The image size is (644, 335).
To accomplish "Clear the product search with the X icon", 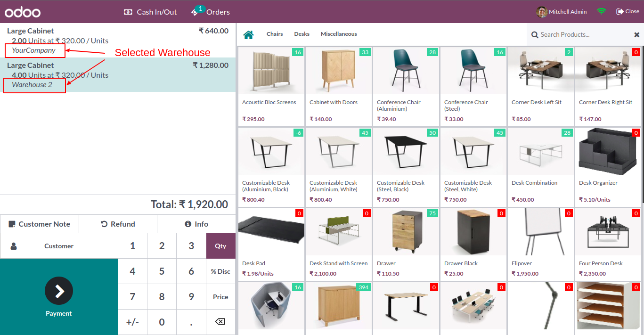I will 636,34.
